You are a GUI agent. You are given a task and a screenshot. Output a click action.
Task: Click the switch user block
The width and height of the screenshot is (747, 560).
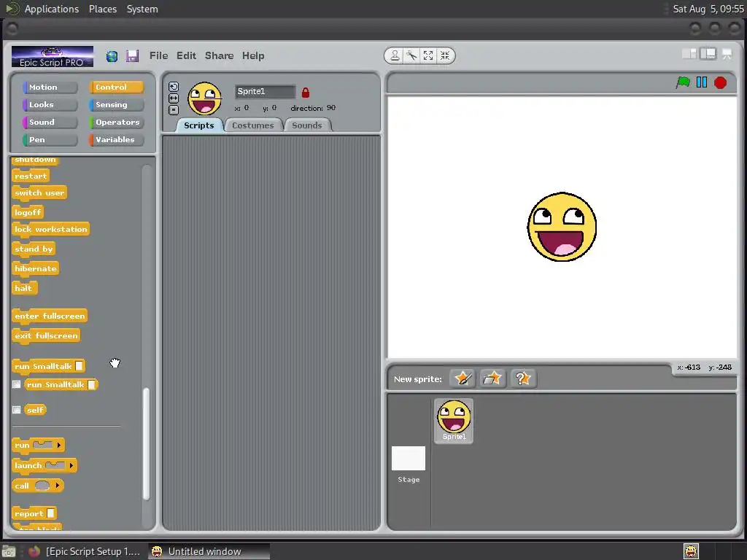coord(39,192)
